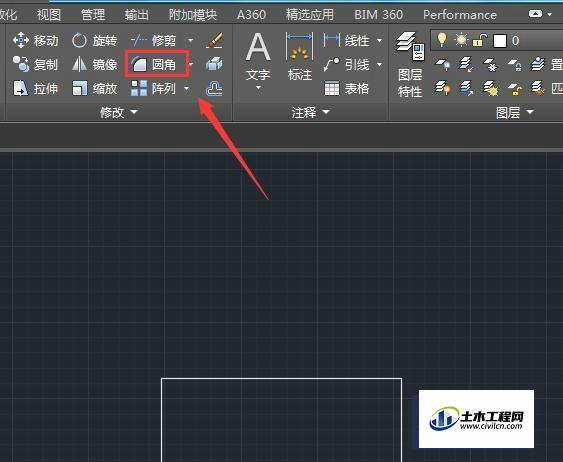Click the Explode boxes icon
The image size is (563, 462).
[x=214, y=65]
